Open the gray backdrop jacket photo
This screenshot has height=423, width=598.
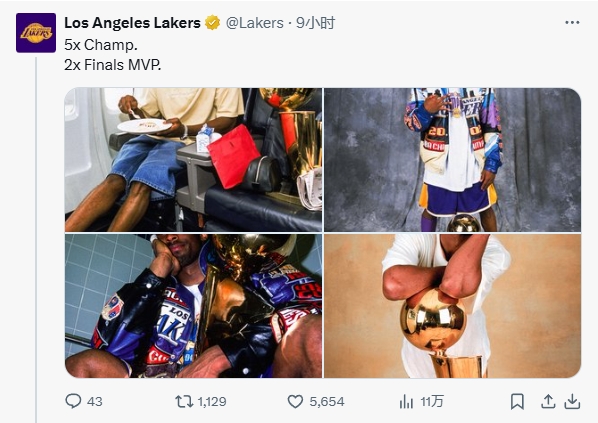pyautogui.click(x=452, y=160)
